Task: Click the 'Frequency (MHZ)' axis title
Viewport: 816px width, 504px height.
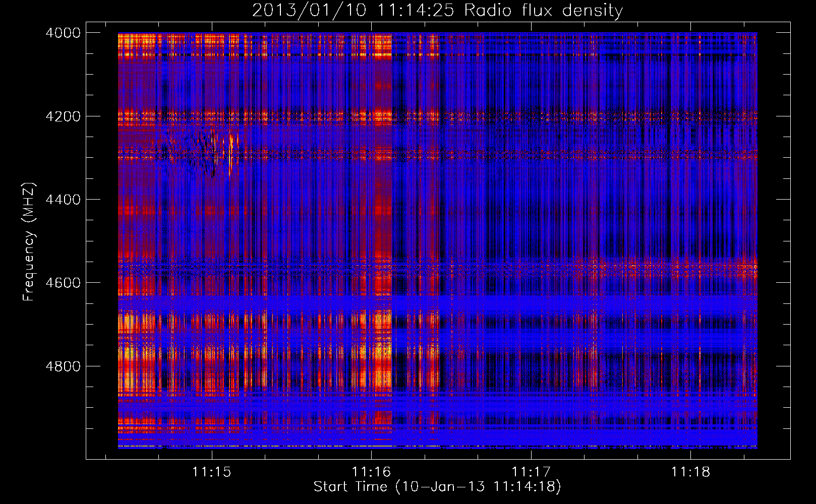Action: 29,242
